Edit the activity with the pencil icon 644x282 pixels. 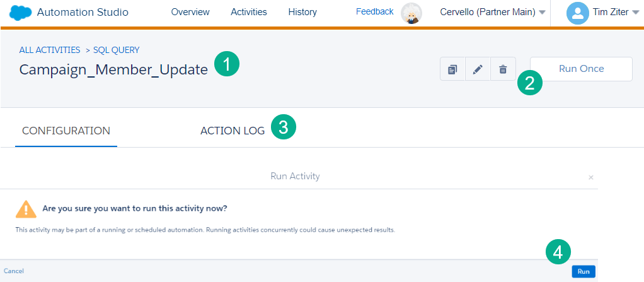[478, 69]
